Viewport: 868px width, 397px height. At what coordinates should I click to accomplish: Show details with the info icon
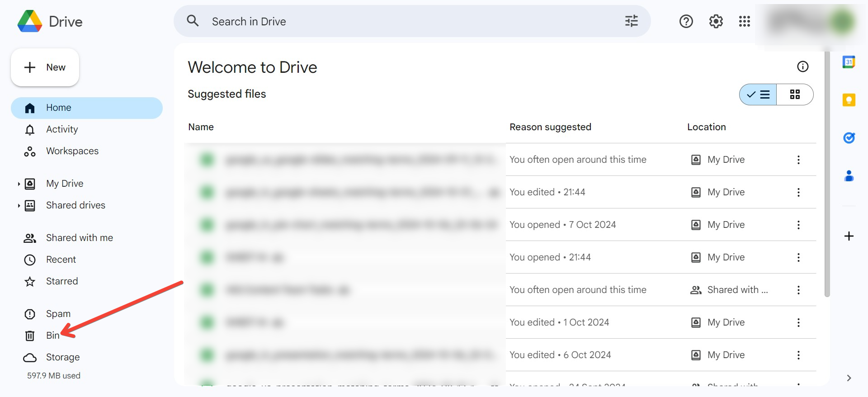[x=802, y=67]
